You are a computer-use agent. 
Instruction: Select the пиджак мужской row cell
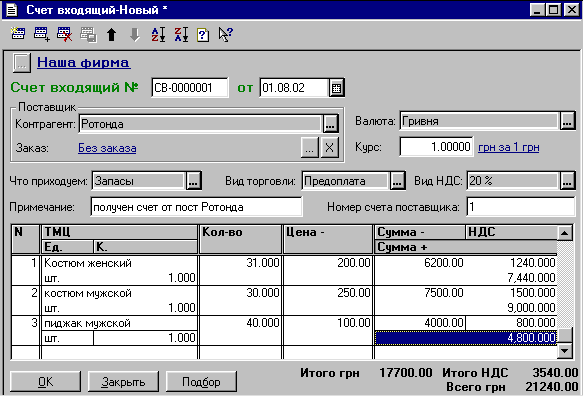point(119,323)
